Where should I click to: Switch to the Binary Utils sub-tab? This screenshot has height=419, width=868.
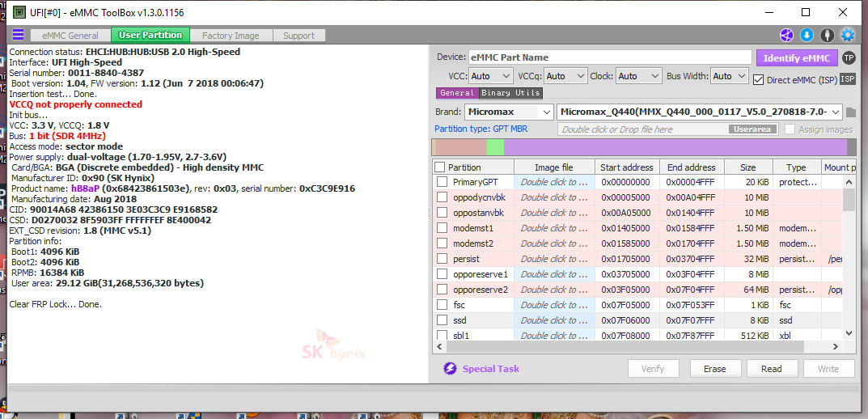click(x=510, y=93)
